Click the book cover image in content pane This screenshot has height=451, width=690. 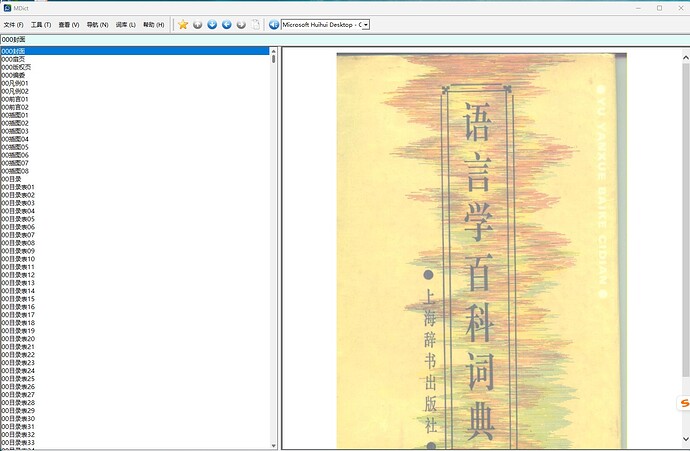point(470,250)
